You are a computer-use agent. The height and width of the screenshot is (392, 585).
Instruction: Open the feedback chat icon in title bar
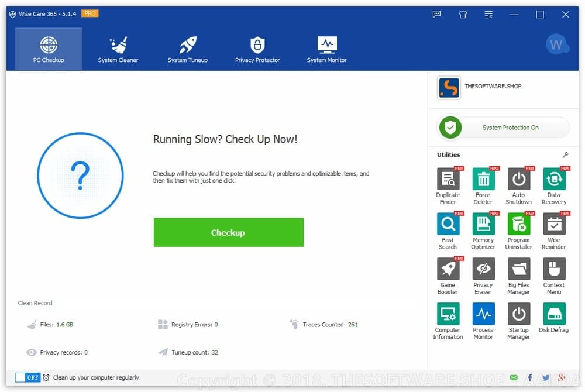pyautogui.click(x=436, y=15)
